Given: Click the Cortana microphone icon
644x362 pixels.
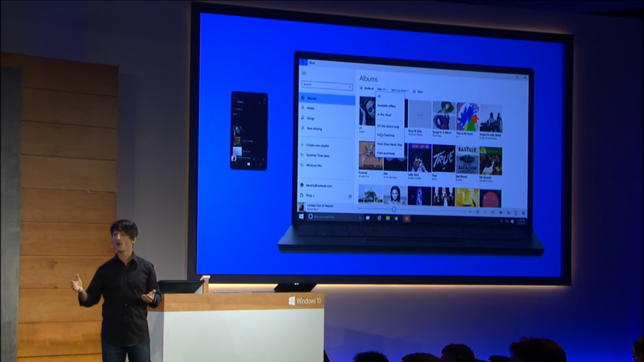Looking at the screenshot, I should click(x=360, y=218).
